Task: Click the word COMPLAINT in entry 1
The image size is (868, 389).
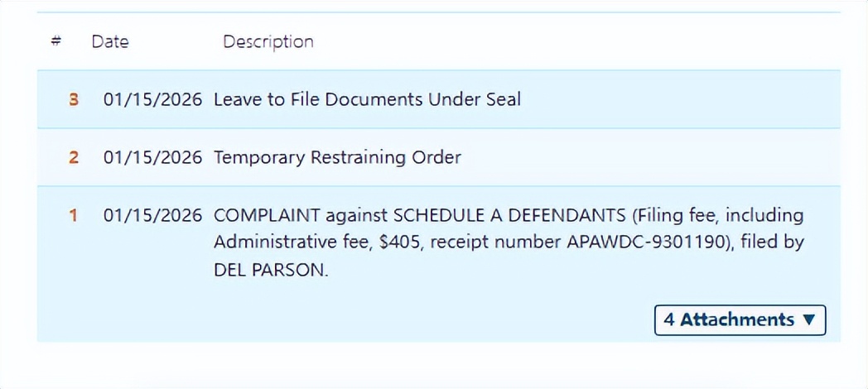Action: pos(267,215)
